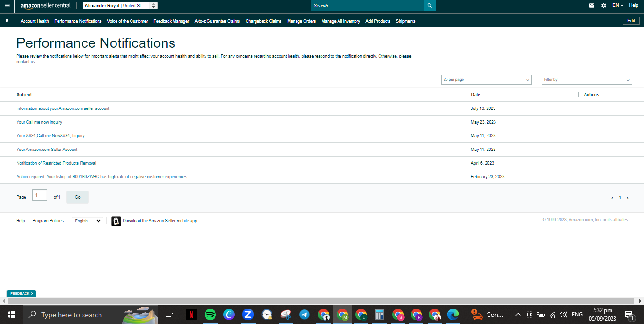Open the Windows Start menu
This screenshot has width=644, height=324.
(11, 315)
